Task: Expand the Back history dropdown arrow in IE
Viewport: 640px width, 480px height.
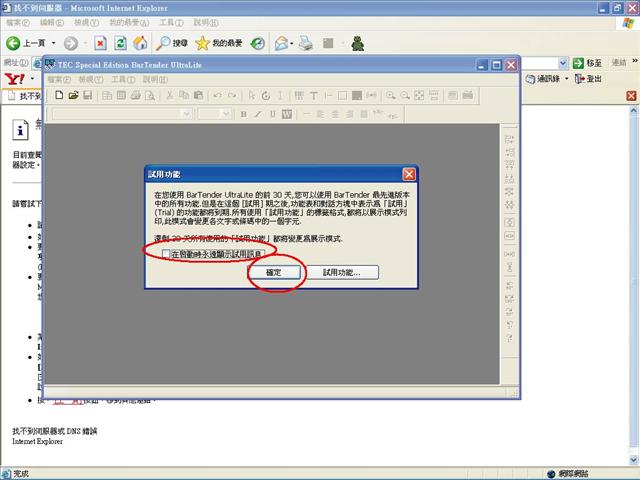Action: 53,43
